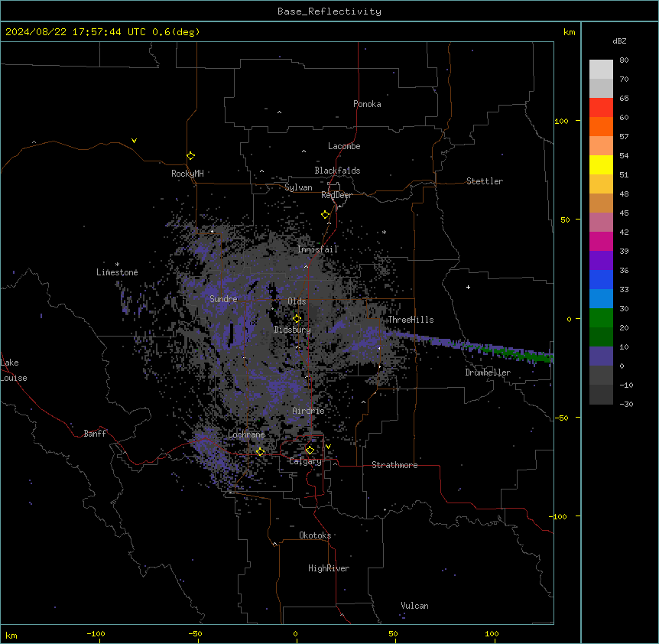Screen dimensions: 659x644
Task: Click the dBZ legend heading
Action: (619, 41)
